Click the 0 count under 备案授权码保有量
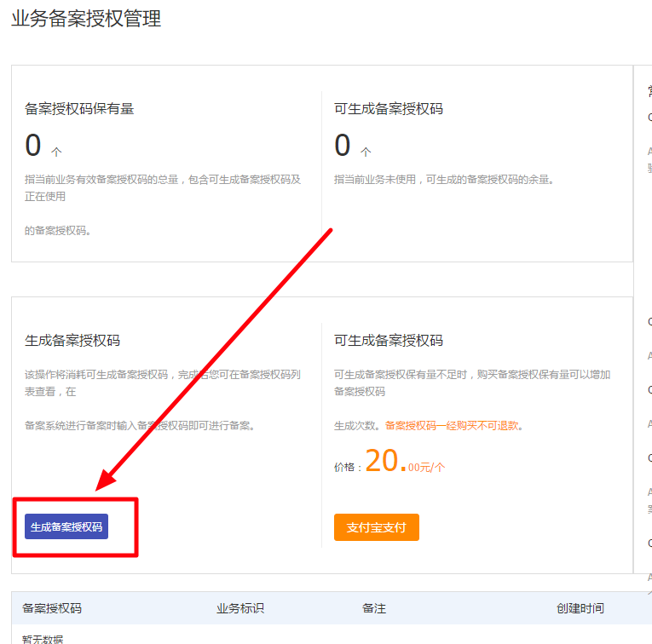This screenshot has width=652, height=644. (x=33, y=145)
